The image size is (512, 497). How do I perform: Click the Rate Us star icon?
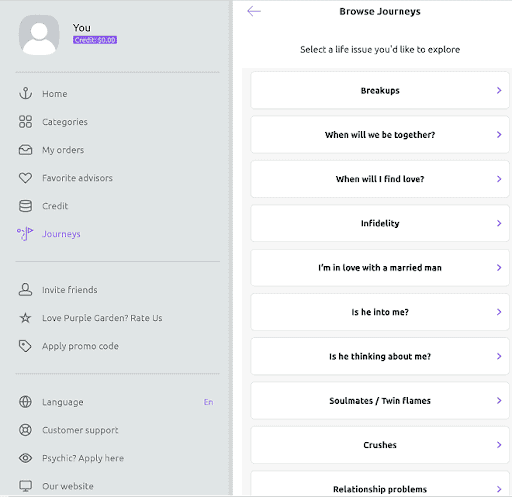click(x=25, y=318)
